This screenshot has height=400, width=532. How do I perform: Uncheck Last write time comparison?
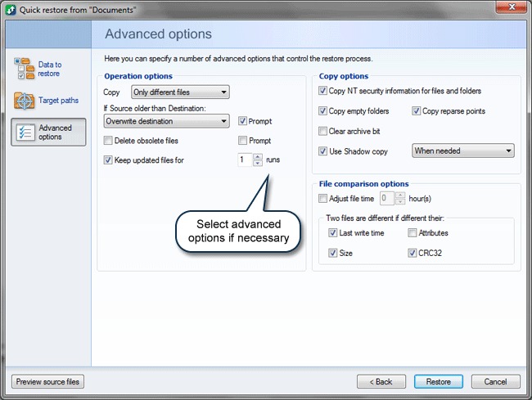pos(332,232)
